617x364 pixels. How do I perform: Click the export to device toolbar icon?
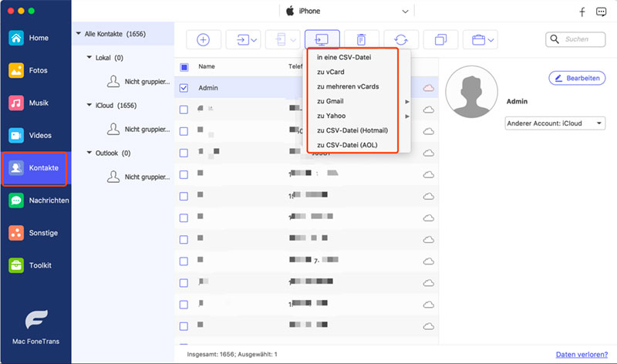282,40
